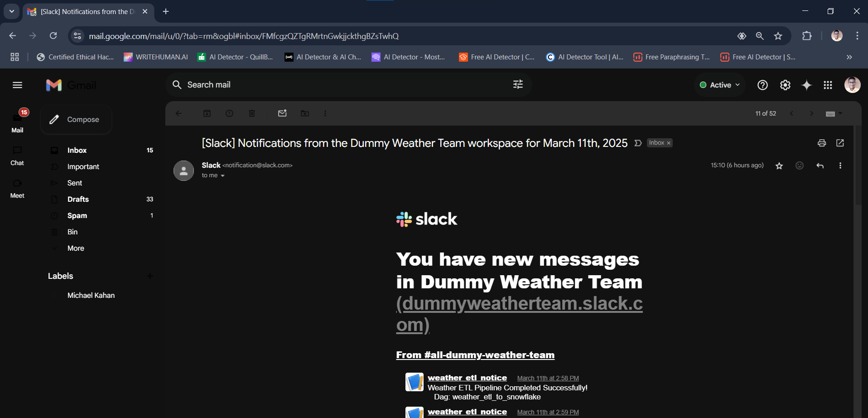Image resolution: width=868 pixels, height=418 pixels.
Task: Print all using the printer icon
Action: point(822,143)
